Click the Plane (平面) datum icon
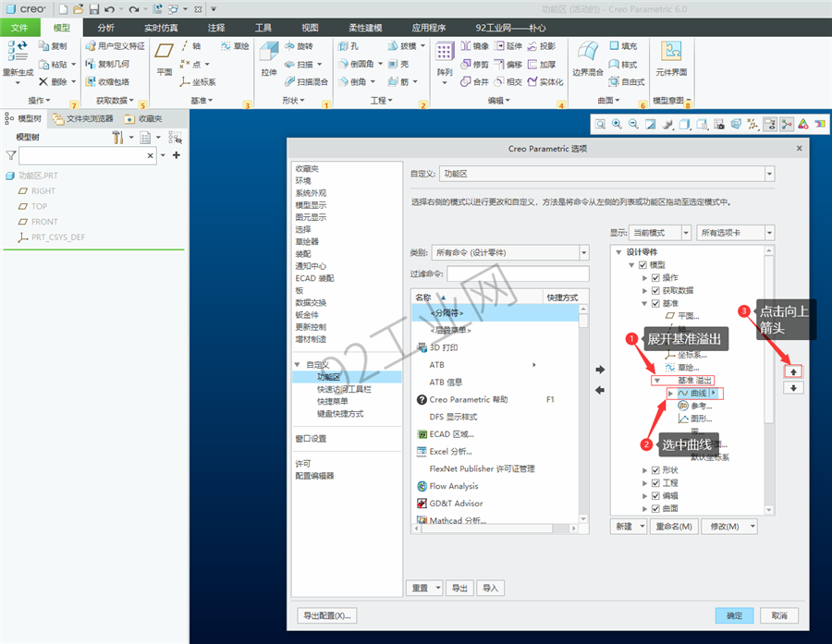832x644 pixels. pyautogui.click(x=164, y=51)
